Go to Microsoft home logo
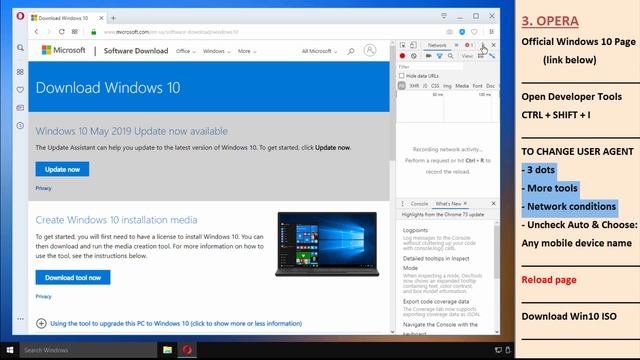640x360 pixels. 64,50
